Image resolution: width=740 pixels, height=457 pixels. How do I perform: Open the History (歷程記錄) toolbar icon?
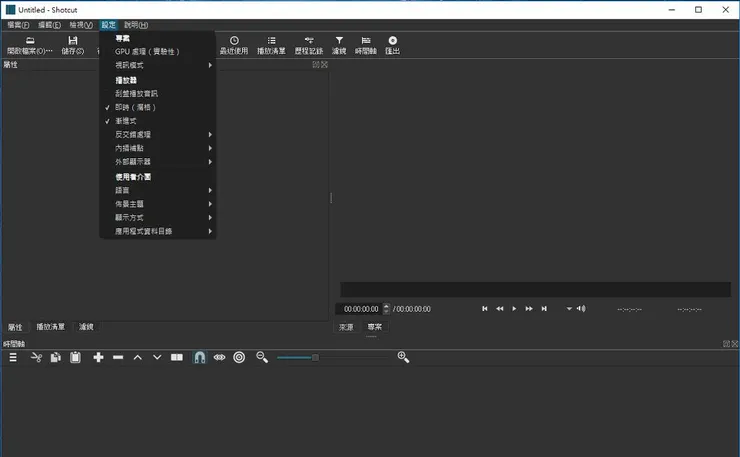[x=309, y=45]
